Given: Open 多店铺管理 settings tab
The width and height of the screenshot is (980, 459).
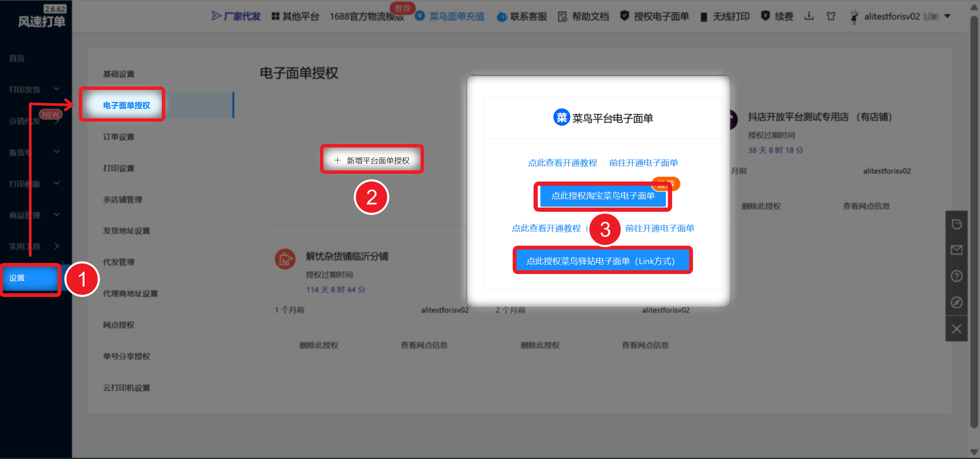Looking at the screenshot, I should click(122, 200).
